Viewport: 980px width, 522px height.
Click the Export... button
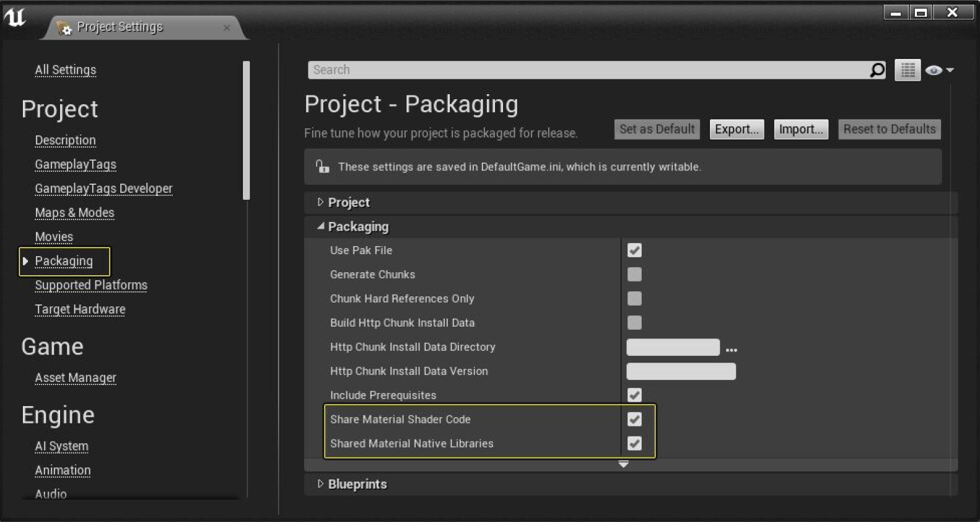coord(737,129)
